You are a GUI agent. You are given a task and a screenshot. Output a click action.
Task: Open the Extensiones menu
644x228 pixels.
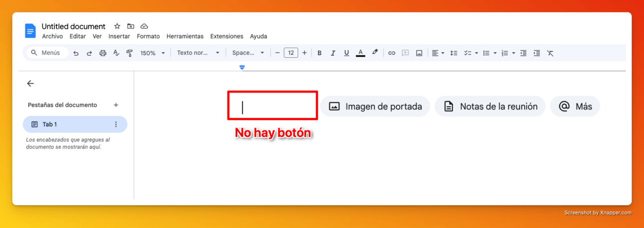(227, 36)
